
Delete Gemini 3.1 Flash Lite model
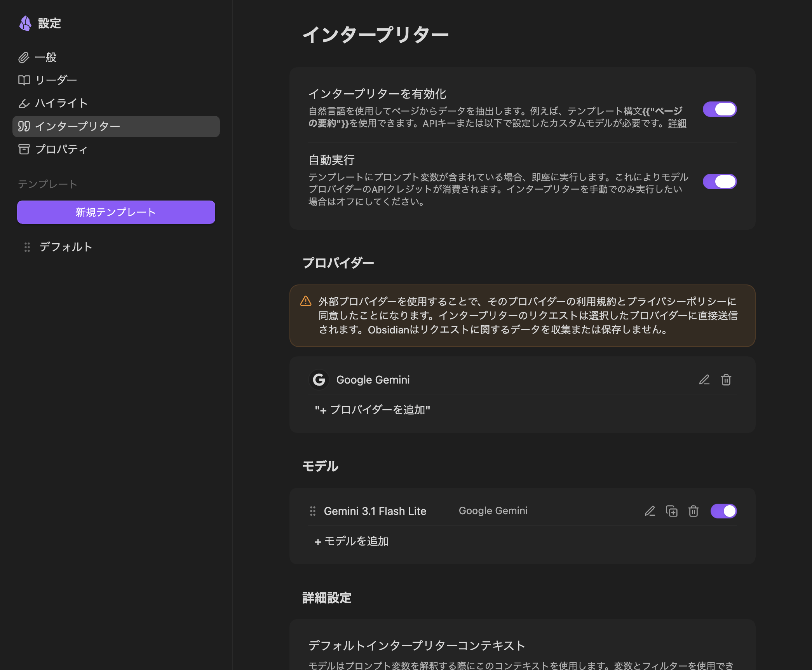point(694,511)
